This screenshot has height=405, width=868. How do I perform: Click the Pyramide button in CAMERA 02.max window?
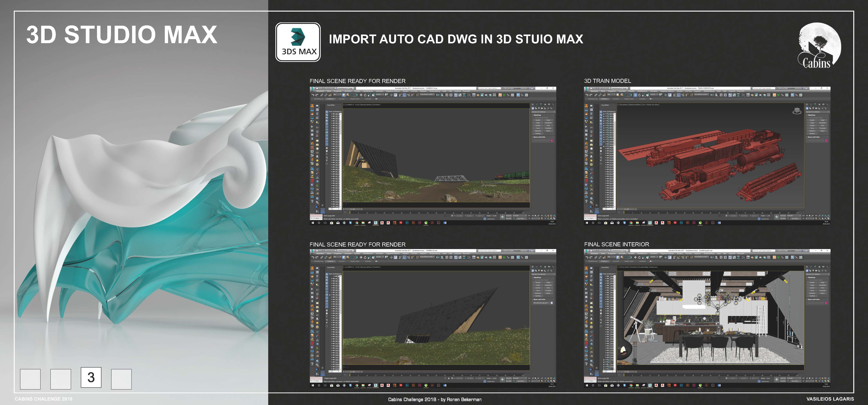point(549,291)
